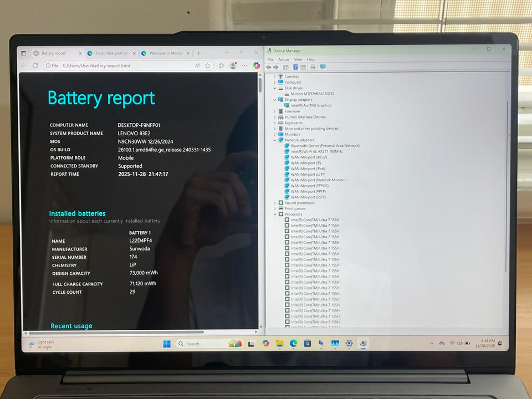Viewport: 532px width, 399px height.
Task: Click the taskbar Search box
Action: coord(199,344)
